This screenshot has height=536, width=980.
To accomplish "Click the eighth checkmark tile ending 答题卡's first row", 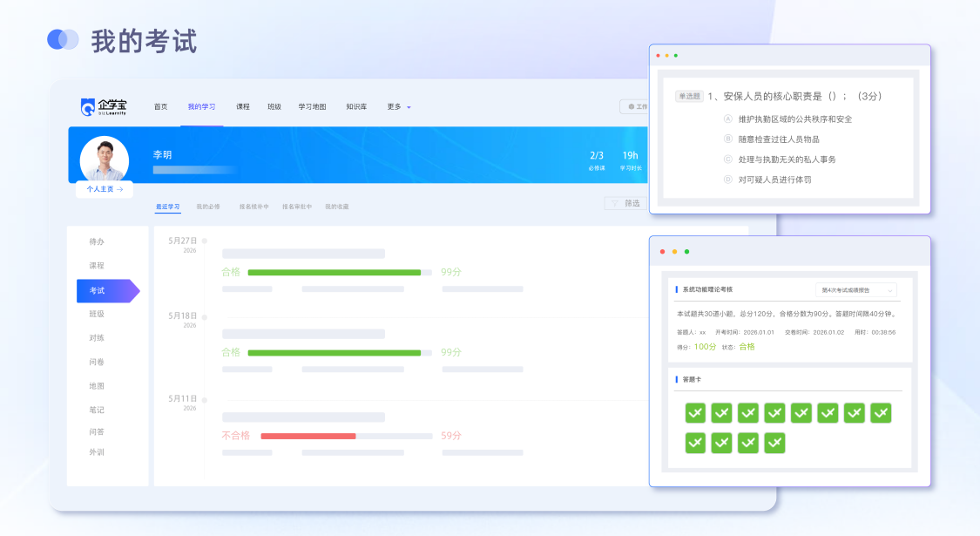I will click(881, 413).
